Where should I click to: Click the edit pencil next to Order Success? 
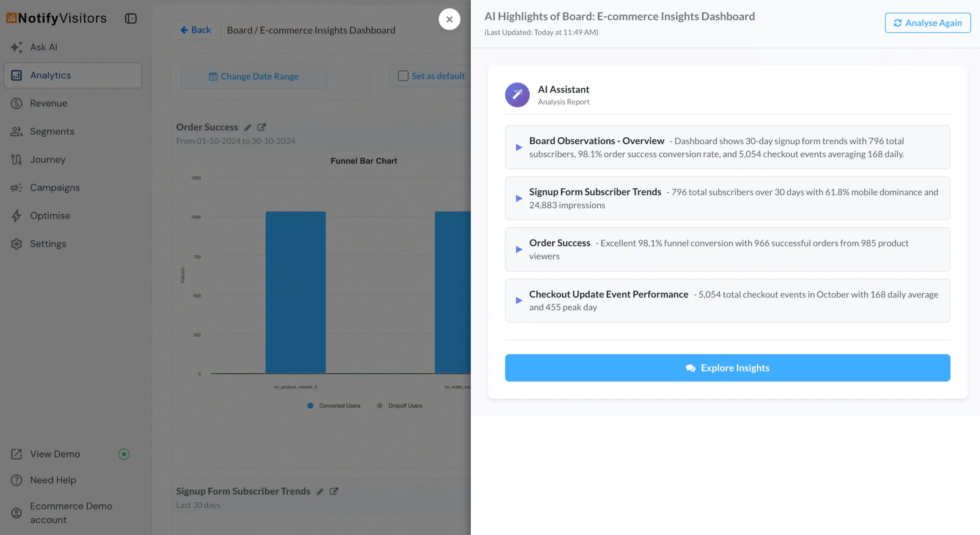(x=248, y=127)
